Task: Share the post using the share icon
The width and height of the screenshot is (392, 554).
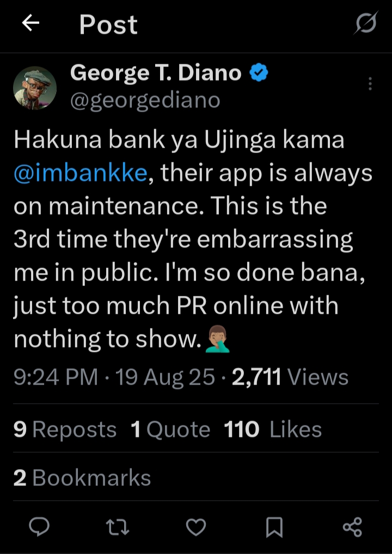Action: click(x=352, y=526)
